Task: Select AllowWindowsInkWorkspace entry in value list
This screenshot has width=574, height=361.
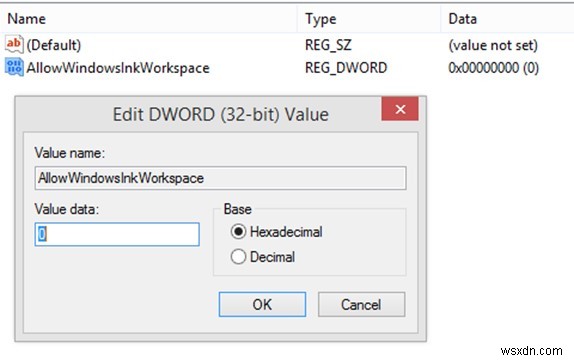Action: (x=118, y=68)
